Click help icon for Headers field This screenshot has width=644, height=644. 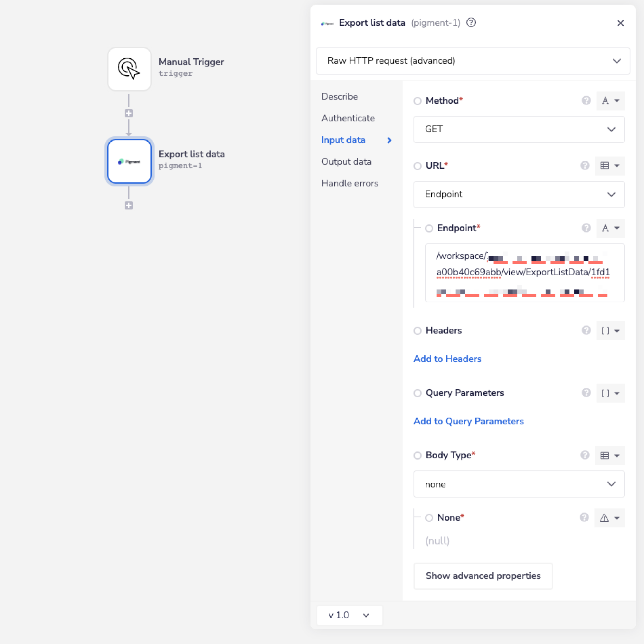click(x=586, y=330)
